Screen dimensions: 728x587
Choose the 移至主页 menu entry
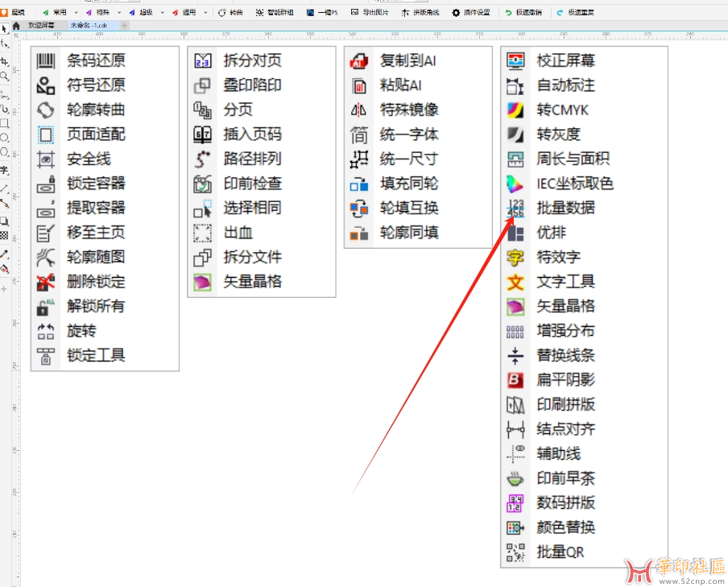[105, 233]
